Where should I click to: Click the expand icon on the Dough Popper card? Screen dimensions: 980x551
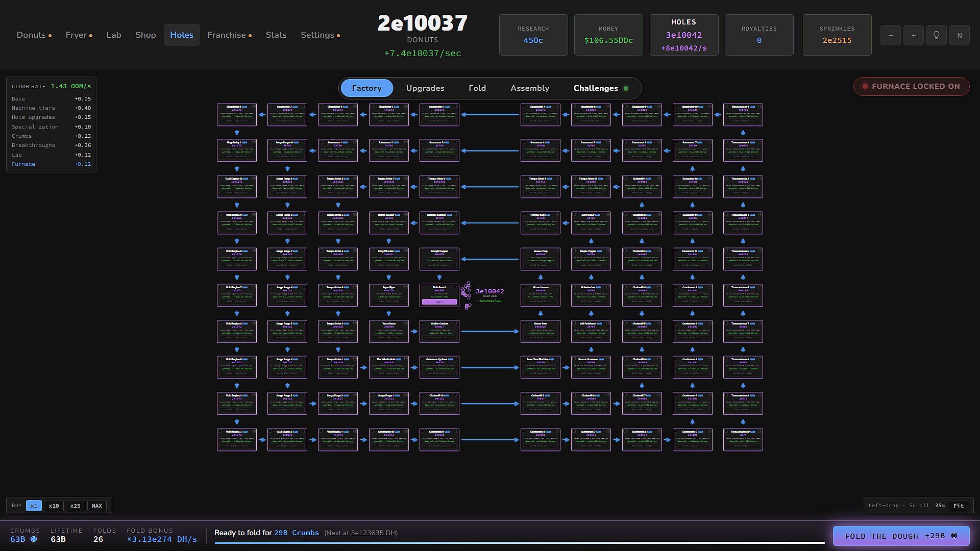pos(456,251)
